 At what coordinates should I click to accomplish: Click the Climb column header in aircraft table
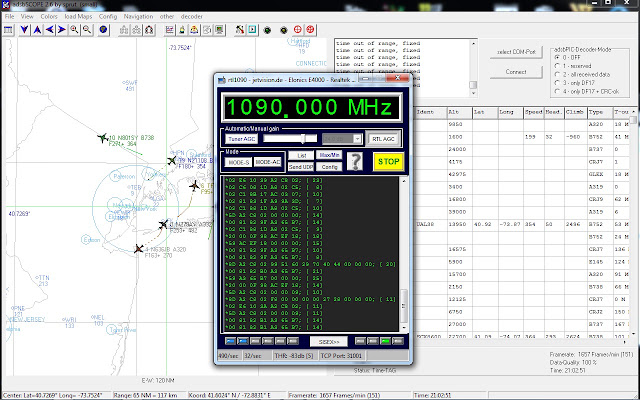[576, 112]
